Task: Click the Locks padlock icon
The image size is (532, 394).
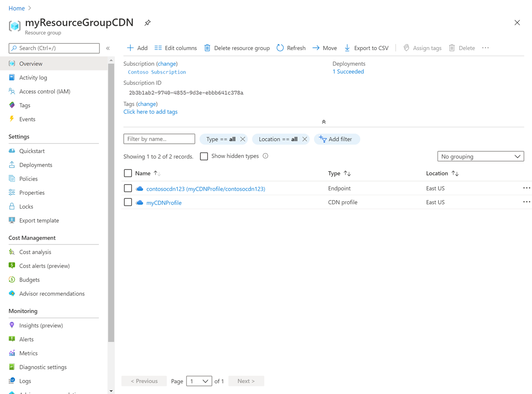Action: tap(12, 206)
